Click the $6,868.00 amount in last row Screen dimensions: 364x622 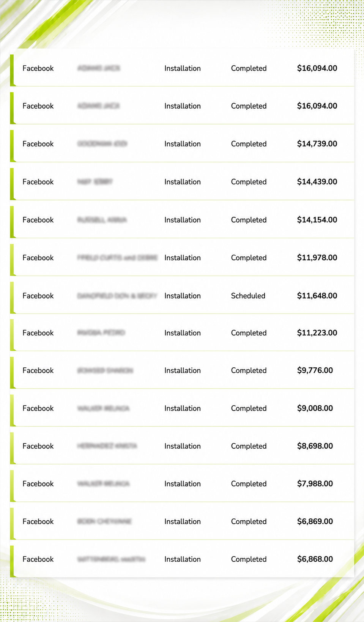coord(315,559)
